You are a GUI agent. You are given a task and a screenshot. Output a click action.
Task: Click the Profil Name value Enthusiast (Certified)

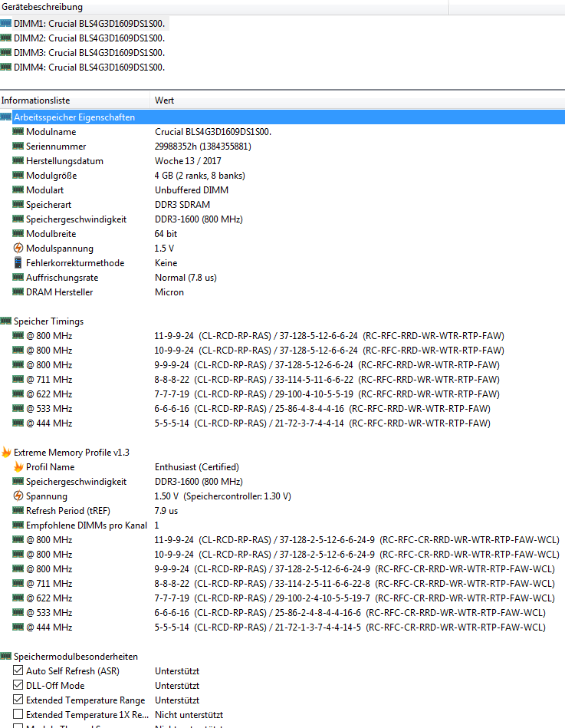pos(197,466)
